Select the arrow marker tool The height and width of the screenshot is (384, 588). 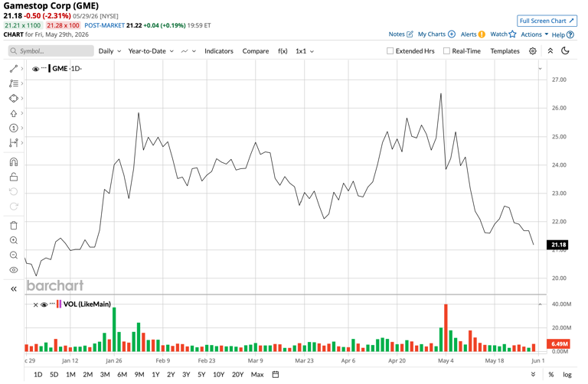pyautogui.click(x=14, y=113)
